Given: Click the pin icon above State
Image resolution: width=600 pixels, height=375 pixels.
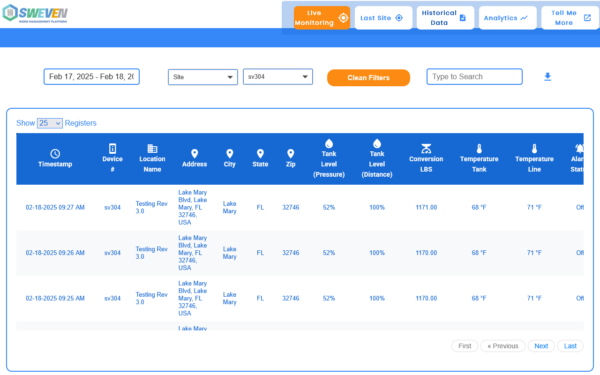Looking at the screenshot, I should coord(260,153).
